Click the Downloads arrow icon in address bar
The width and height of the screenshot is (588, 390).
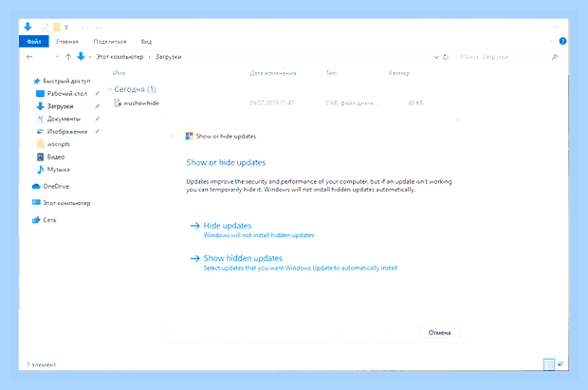81,56
